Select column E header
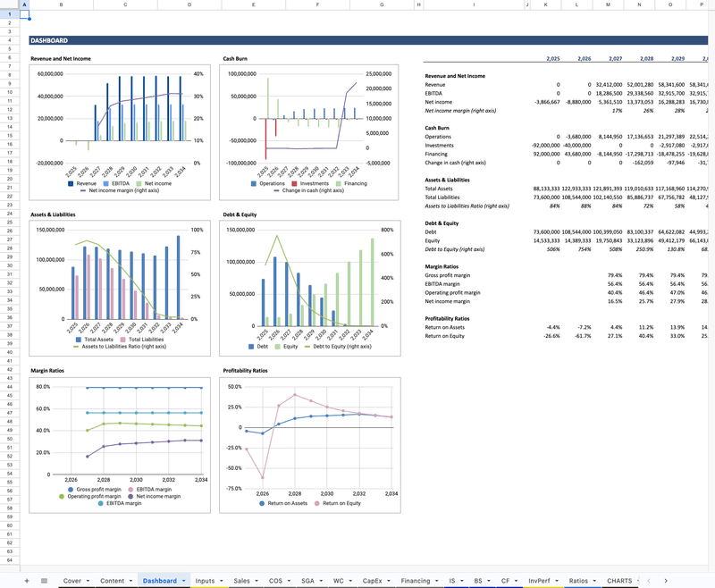The height and width of the screenshot is (588, 715). (x=254, y=5)
